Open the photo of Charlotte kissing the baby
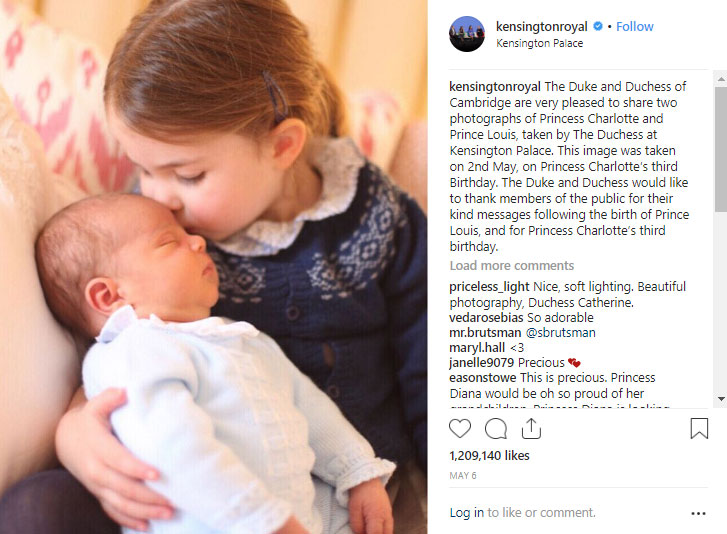This screenshot has height=534, width=727. [x=214, y=267]
